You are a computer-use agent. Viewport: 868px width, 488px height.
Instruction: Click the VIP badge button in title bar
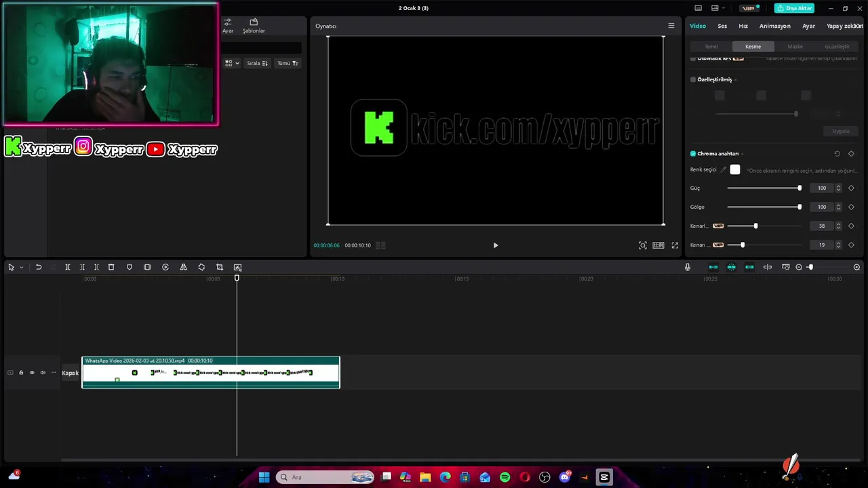point(749,8)
